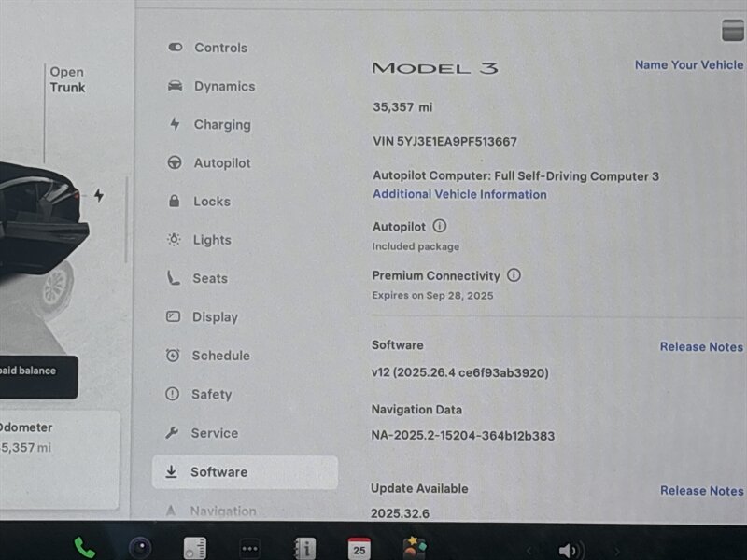Select the Controls toggle icon in sidebar
The height and width of the screenshot is (560, 747).
pyautogui.click(x=175, y=47)
